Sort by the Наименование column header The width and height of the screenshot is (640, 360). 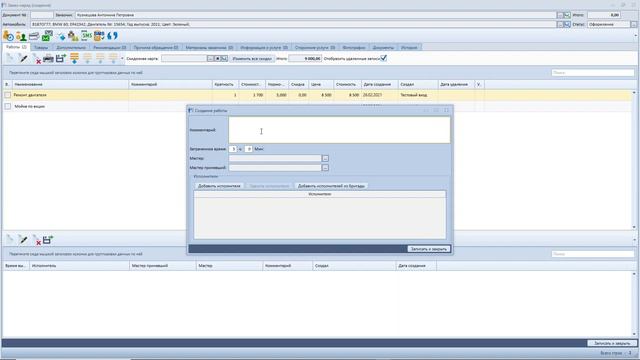pyautogui.click(x=70, y=84)
